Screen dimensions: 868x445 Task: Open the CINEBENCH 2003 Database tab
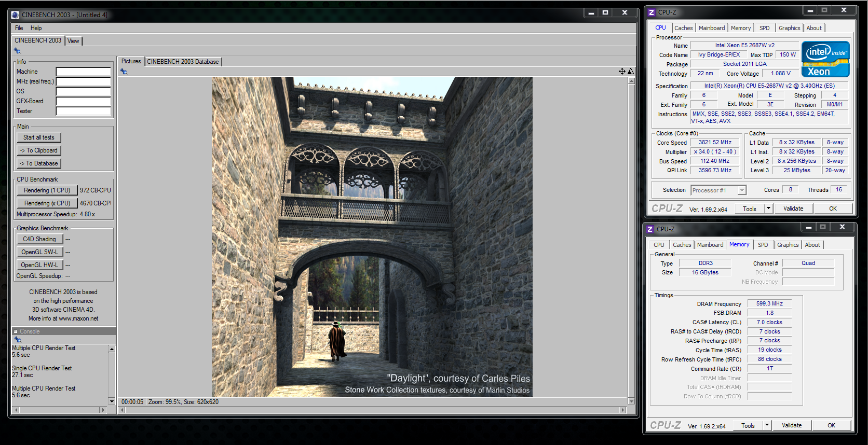[x=183, y=62]
